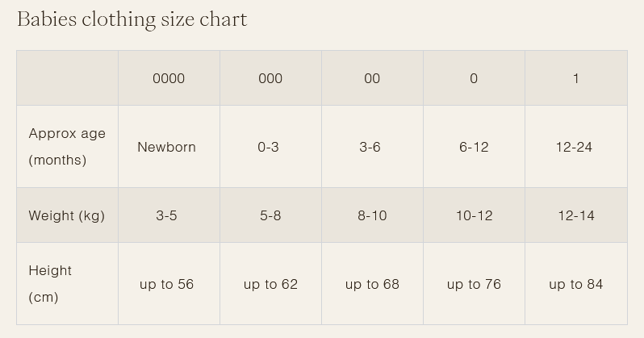Image resolution: width=644 pixels, height=338 pixels.
Task: Select the 000 size column header
Action: (x=270, y=78)
